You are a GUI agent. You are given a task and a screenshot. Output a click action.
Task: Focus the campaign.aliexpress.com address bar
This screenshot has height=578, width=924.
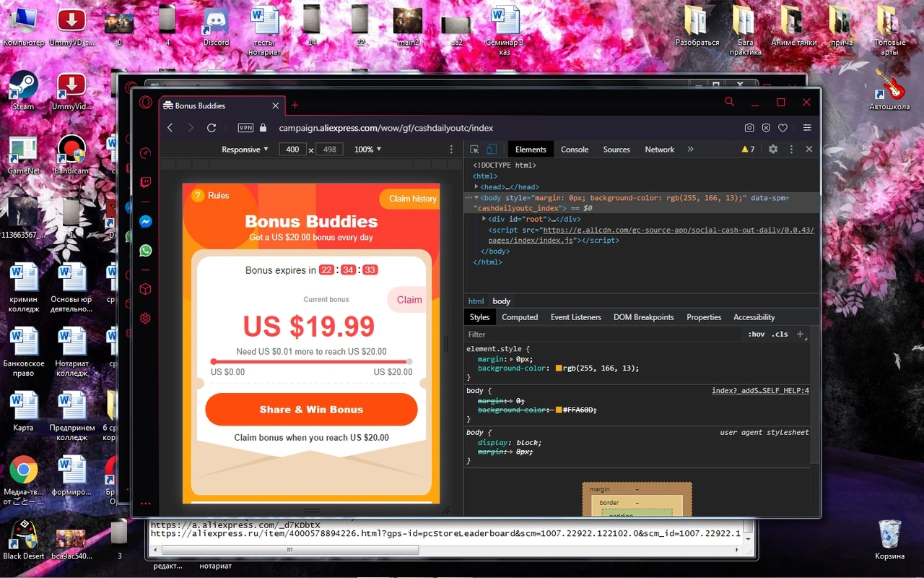(386, 128)
